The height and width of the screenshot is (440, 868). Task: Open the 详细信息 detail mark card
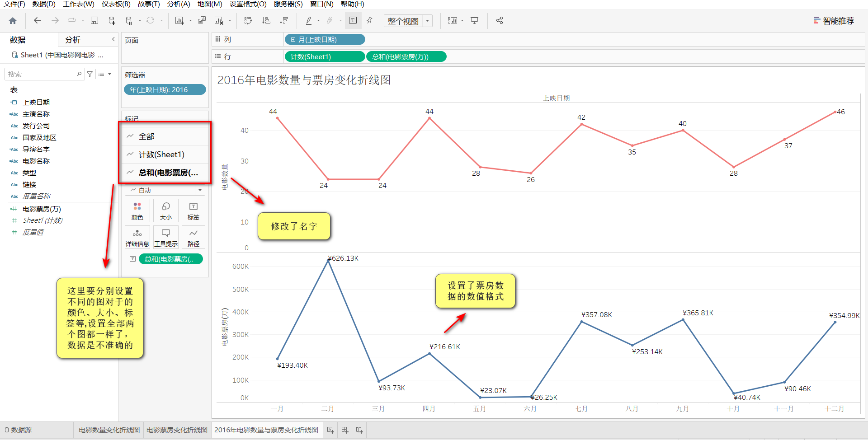pos(137,238)
